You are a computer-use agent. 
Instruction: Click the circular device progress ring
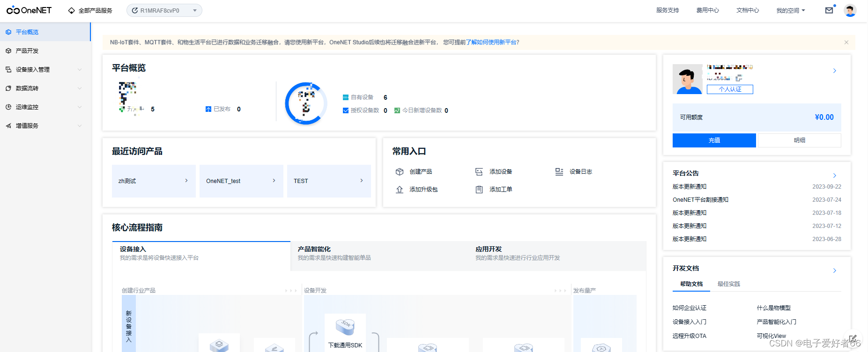coord(306,103)
